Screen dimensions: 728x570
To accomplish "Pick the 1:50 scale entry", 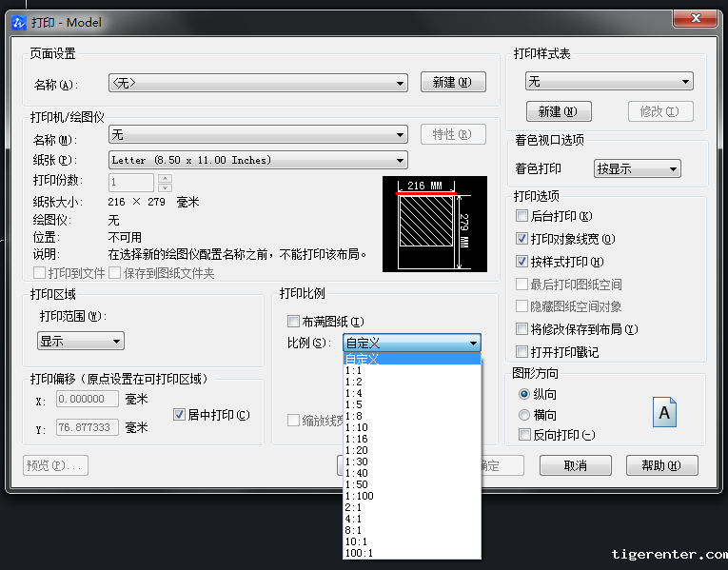I will click(357, 484).
